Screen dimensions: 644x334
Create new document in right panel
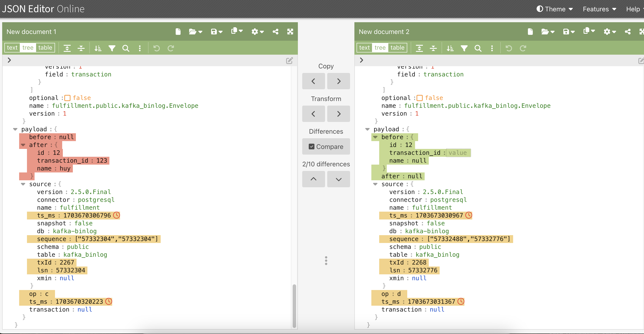[x=530, y=32]
